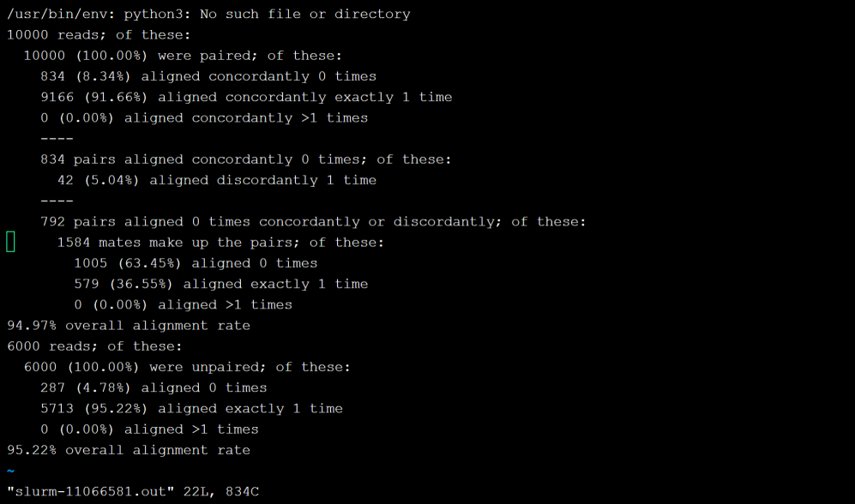Screen dimensions: 855x504
Task: Click the "579 (36.55%) aligned exactly 1 time" line
Action: point(221,284)
